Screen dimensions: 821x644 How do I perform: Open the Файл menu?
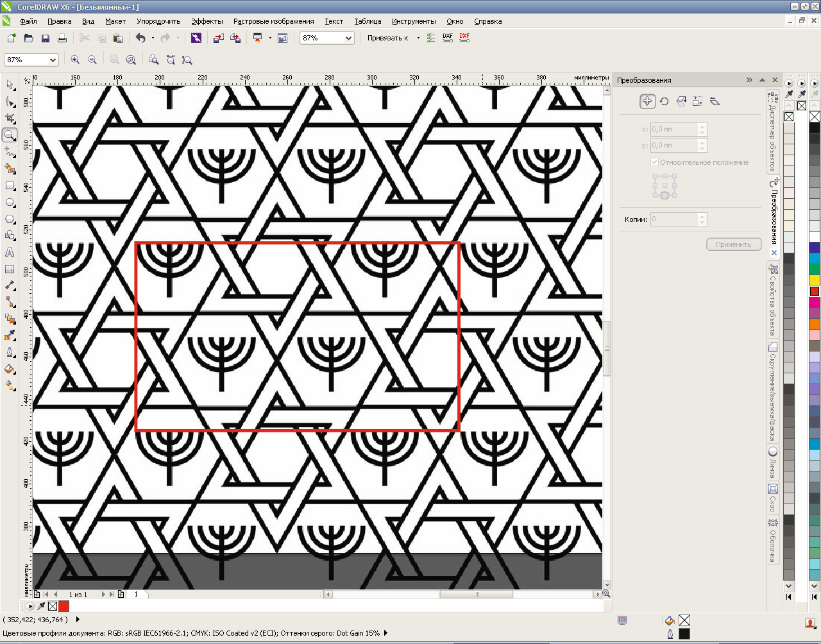[28, 21]
